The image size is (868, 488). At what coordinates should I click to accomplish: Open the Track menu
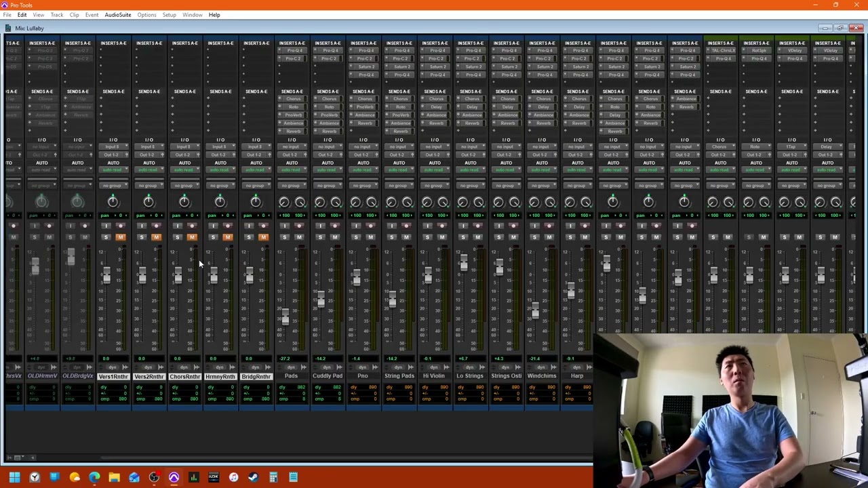[57, 15]
